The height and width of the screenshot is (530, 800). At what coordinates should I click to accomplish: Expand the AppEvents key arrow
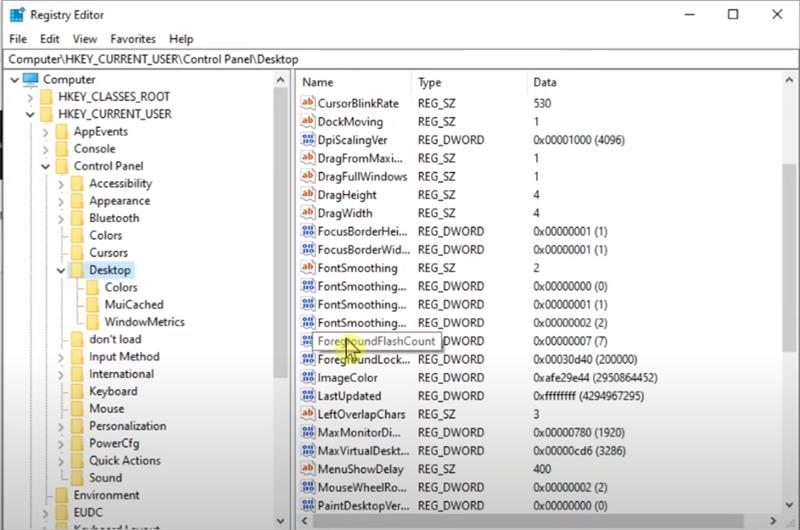tap(45, 132)
